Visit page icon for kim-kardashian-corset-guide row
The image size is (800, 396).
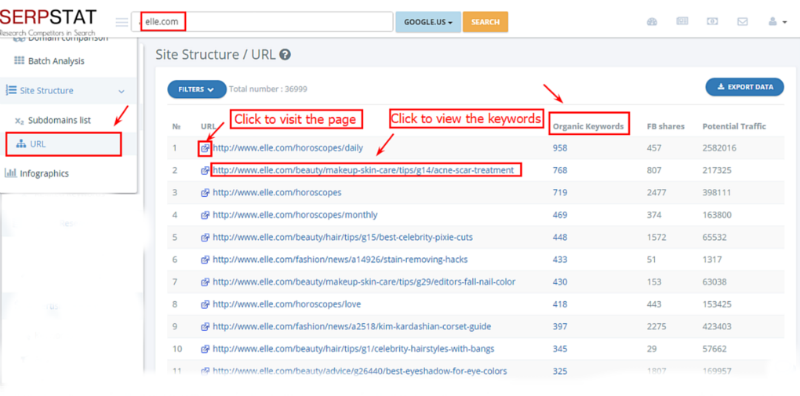pos(205,327)
